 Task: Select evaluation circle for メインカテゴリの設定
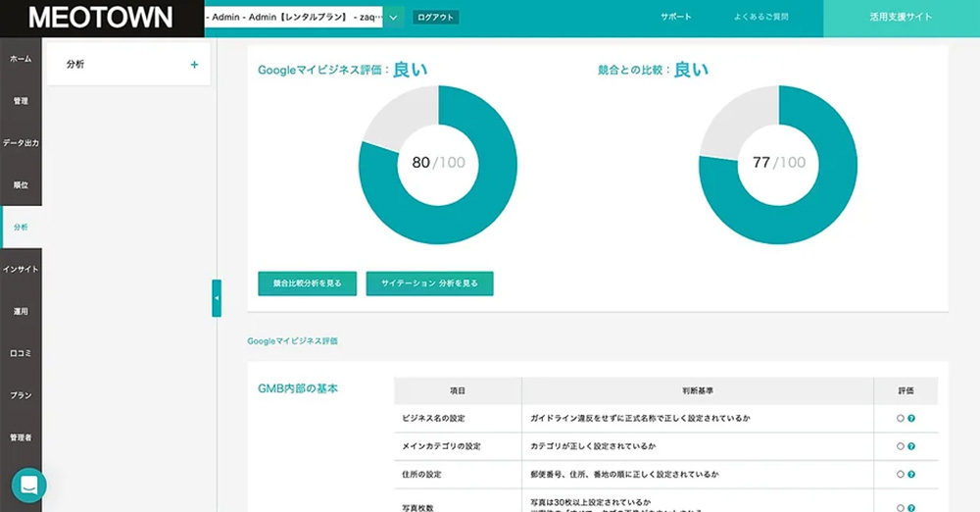pos(901,446)
